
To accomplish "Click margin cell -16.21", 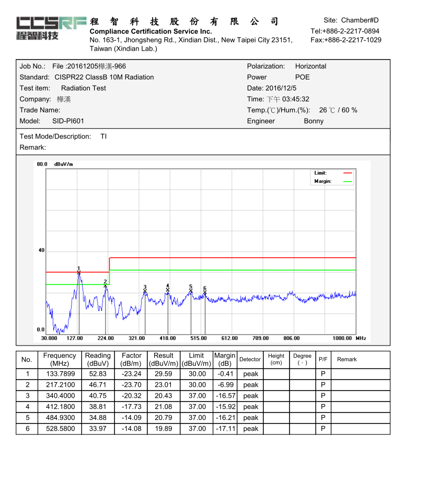I will tap(226, 418).
